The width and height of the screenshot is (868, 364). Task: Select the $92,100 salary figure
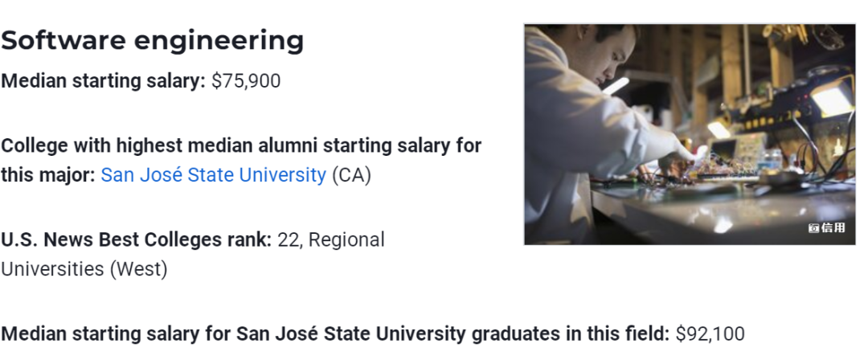(710, 333)
